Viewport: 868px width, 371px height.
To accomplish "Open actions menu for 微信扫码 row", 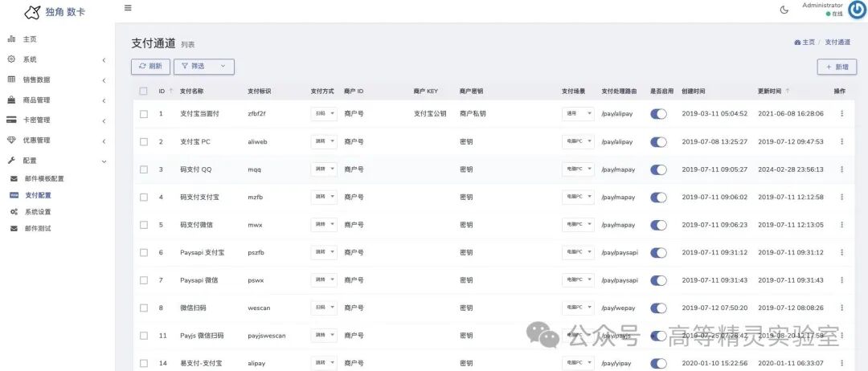I will pos(842,308).
